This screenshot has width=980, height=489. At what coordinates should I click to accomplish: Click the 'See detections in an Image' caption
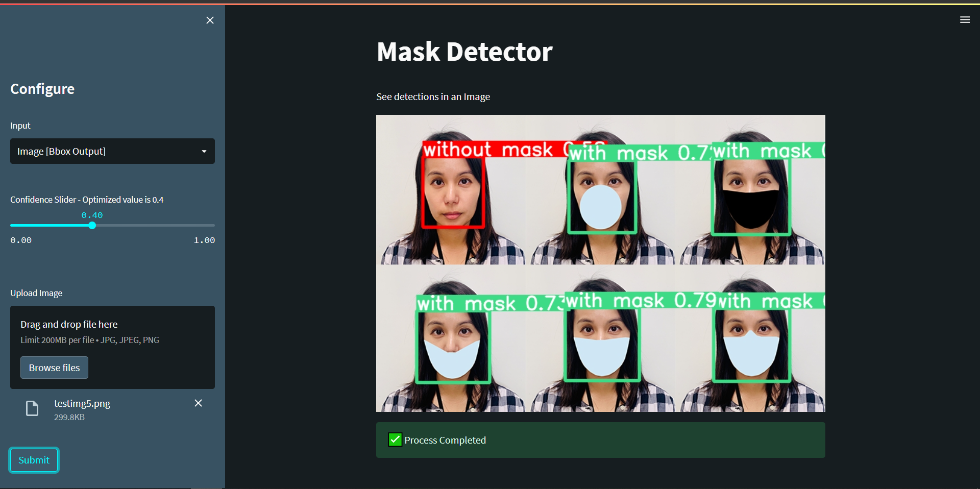coord(433,96)
